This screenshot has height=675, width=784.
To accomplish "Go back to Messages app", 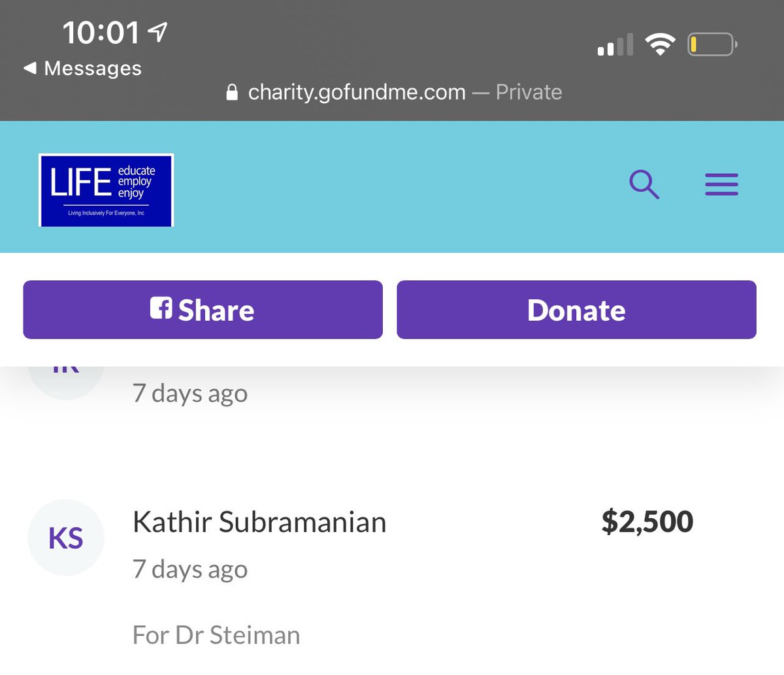I will coord(82,68).
